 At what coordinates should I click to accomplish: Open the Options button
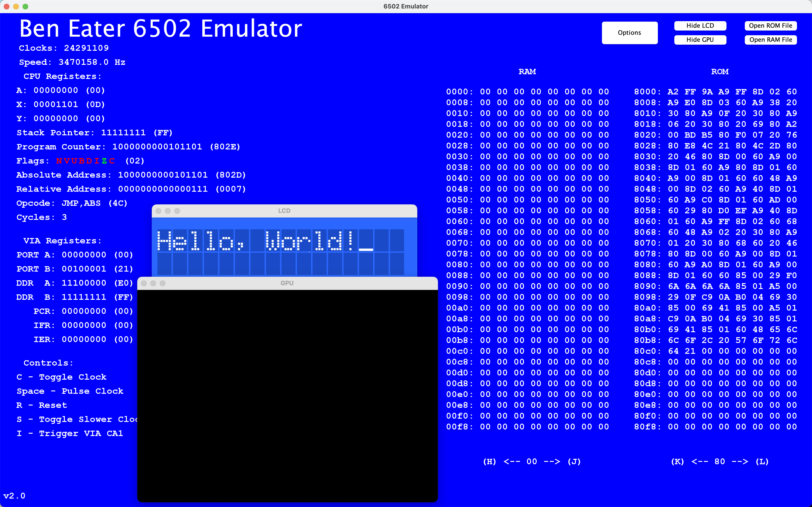click(629, 32)
